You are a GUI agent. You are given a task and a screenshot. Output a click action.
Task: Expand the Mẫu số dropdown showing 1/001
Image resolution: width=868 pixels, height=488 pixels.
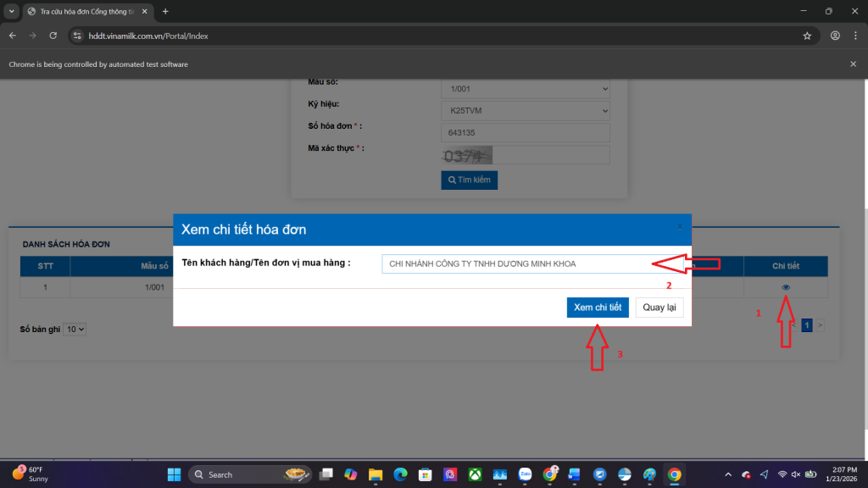(x=525, y=89)
